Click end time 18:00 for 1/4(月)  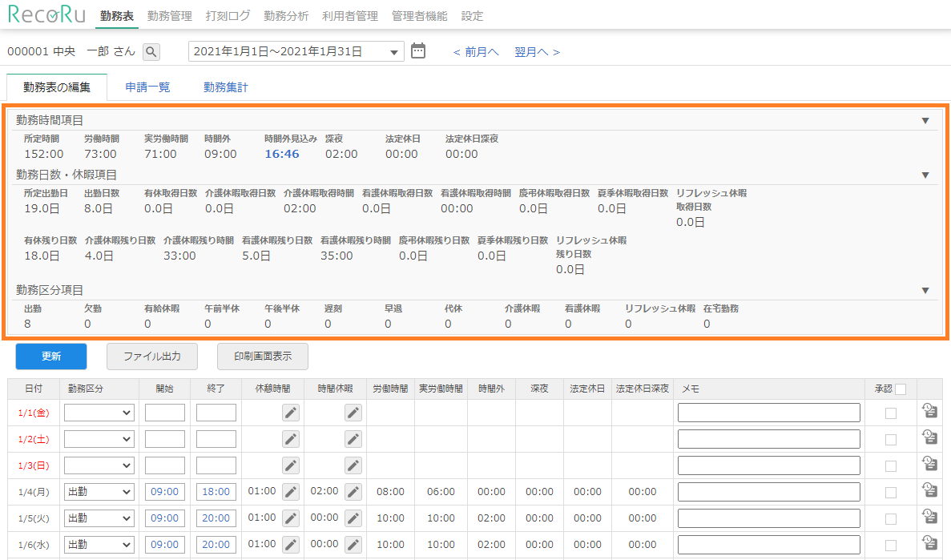coord(216,492)
